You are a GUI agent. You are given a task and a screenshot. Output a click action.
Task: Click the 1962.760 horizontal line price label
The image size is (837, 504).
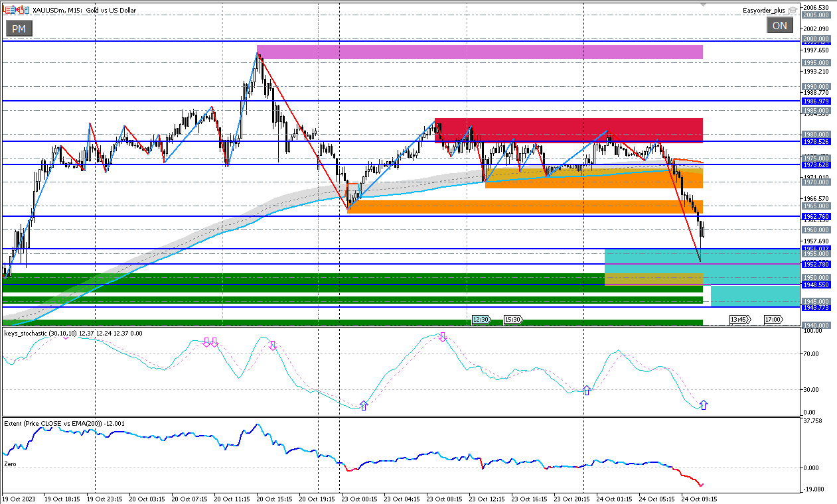coord(816,217)
